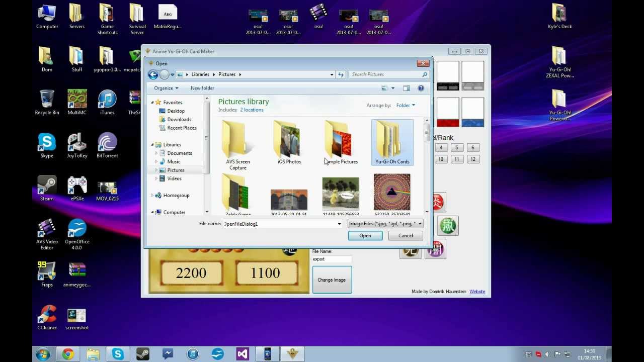644x362 pixels.
Task: Click the volume icon in system tray
Action: (547, 354)
